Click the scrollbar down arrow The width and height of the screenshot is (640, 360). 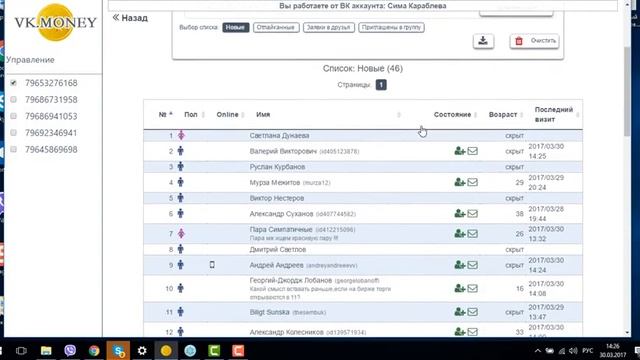coord(627,333)
